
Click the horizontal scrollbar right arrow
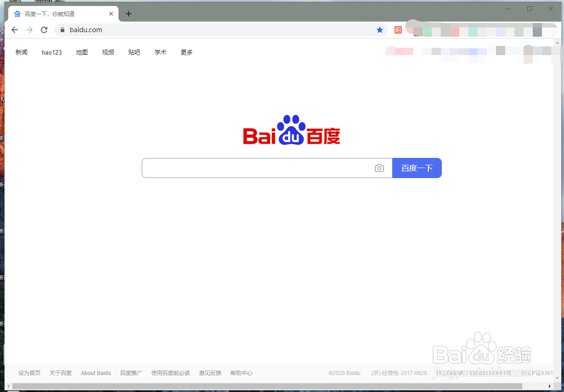[549, 386]
